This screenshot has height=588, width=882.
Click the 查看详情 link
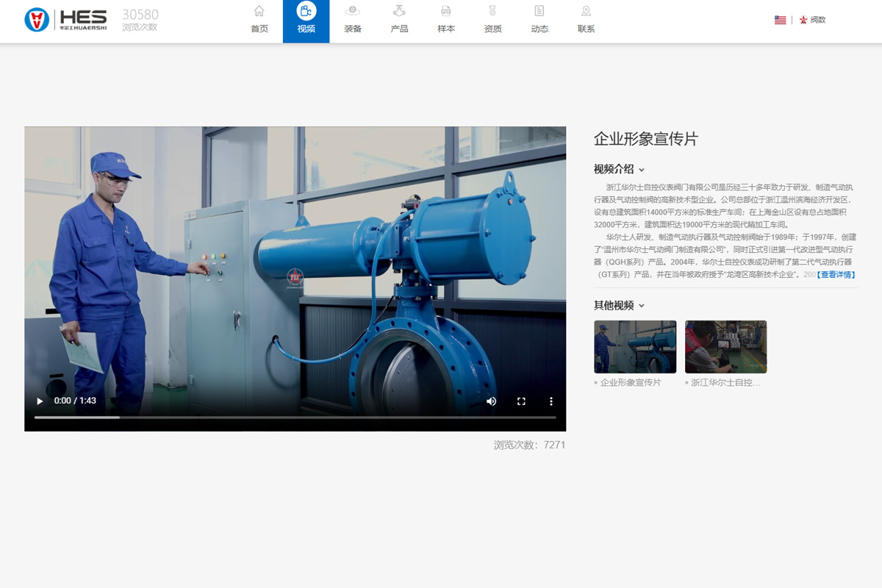836,275
